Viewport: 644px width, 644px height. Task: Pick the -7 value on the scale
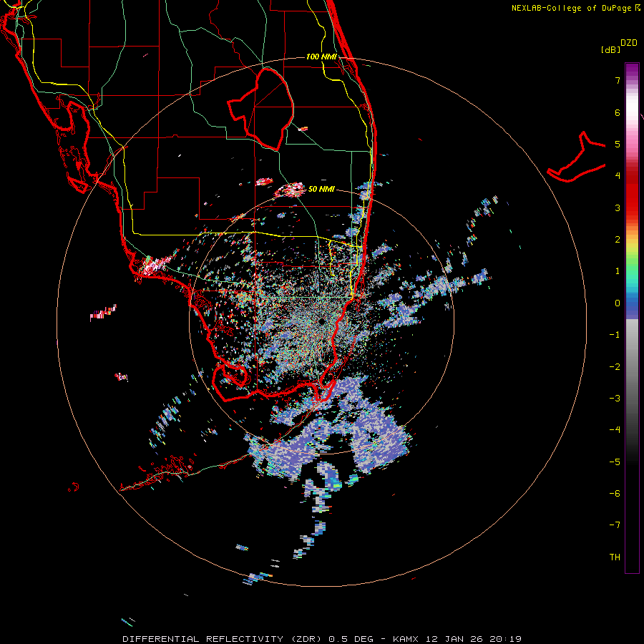(x=615, y=525)
